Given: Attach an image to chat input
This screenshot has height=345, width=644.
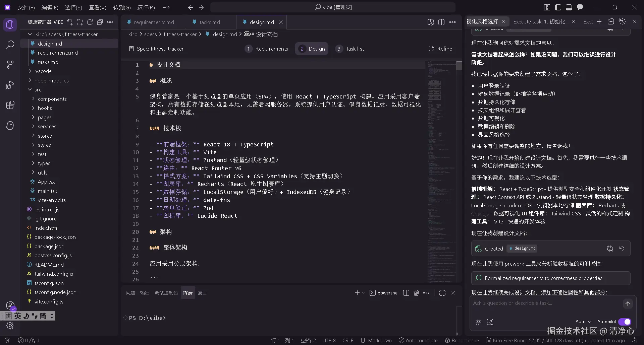Looking at the screenshot, I should [x=490, y=322].
